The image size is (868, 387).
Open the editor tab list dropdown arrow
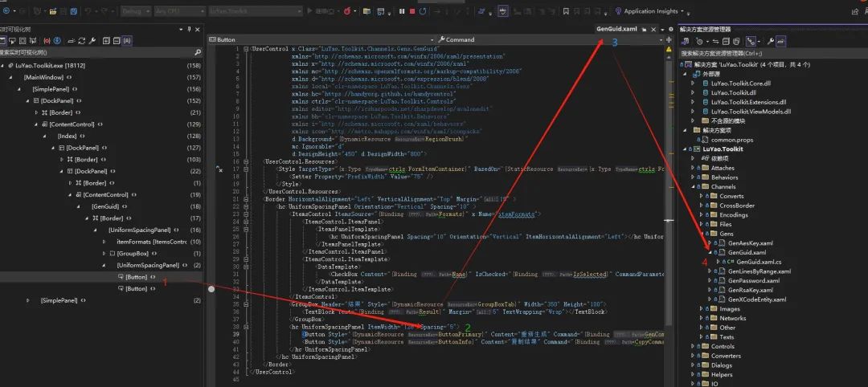[662, 29]
